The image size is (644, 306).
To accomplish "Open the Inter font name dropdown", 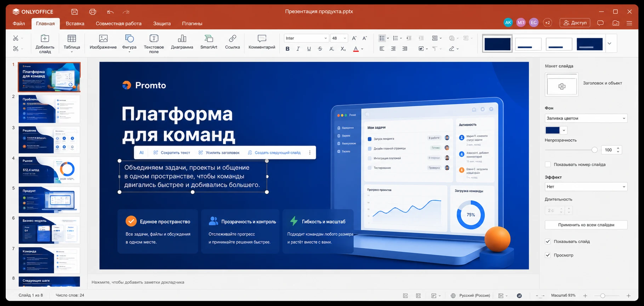I will tap(306, 38).
